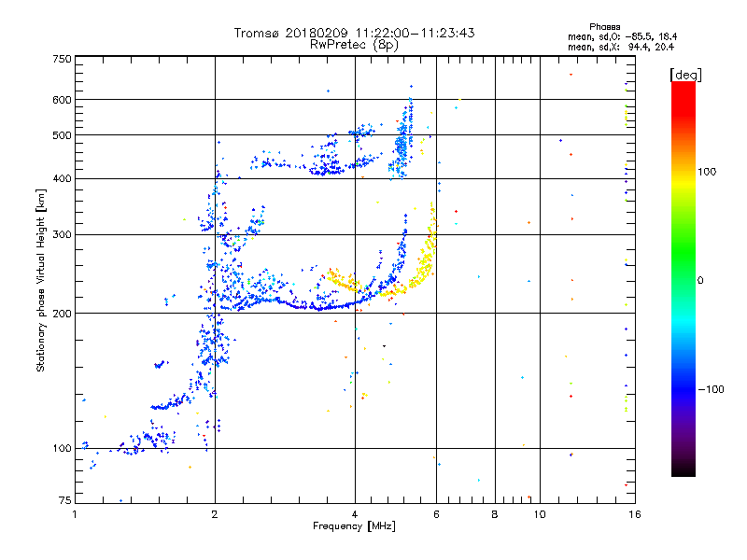
Task: Click the plot title 'Tromsø 20180209 11:22:00-11:23:43'
Action: click(354, 33)
